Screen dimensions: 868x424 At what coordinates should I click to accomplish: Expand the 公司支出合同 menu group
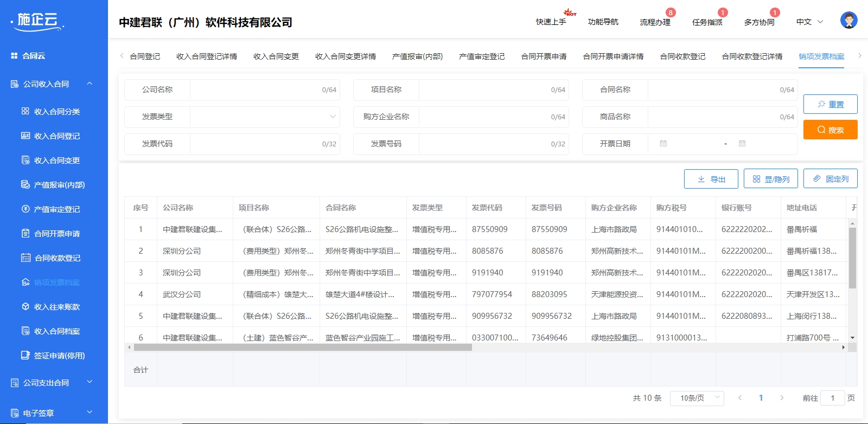tap(90, 382)
